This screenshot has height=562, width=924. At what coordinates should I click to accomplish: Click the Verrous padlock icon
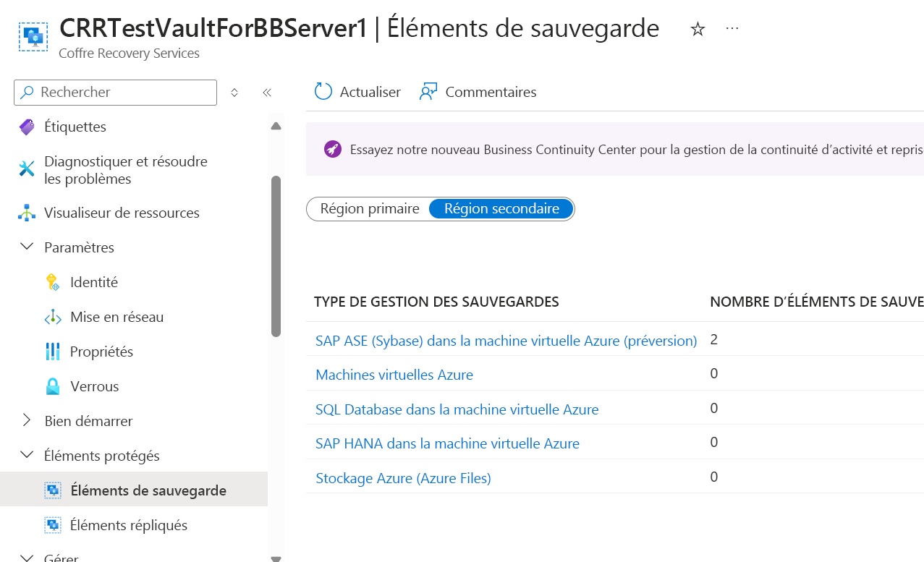[53, 386]
